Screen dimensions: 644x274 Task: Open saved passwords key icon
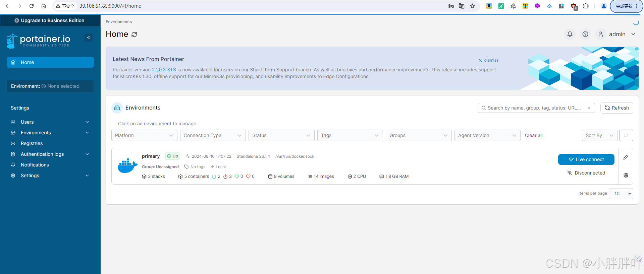[451, 6]
